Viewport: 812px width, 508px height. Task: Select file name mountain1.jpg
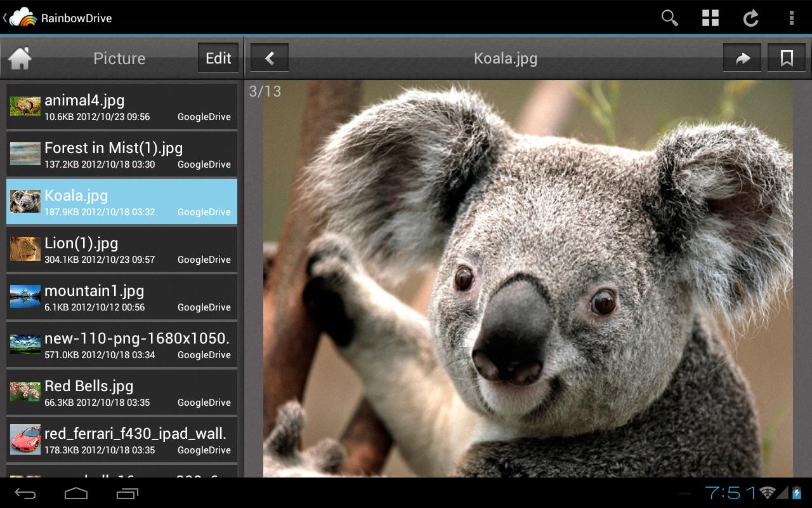[95, 291]
